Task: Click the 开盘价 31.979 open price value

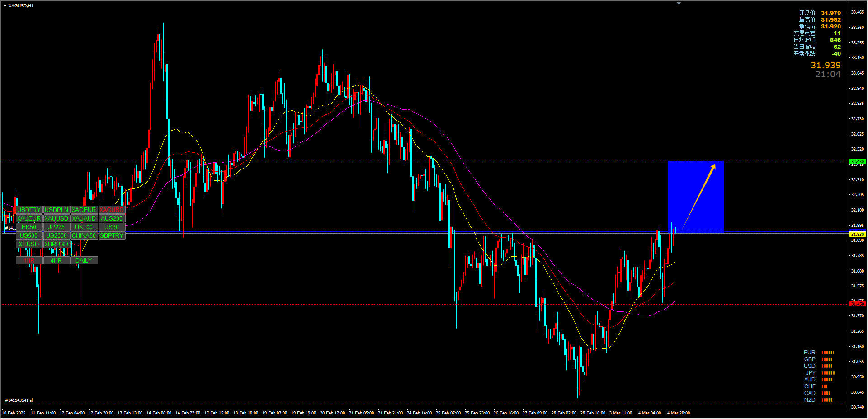Action: point(831,13)
